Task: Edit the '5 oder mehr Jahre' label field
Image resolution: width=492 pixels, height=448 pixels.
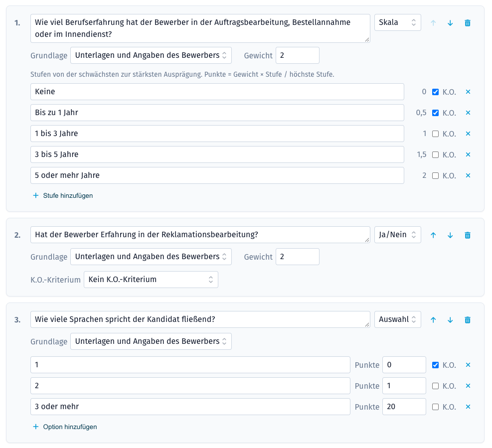Action: (x=217, y=175)
